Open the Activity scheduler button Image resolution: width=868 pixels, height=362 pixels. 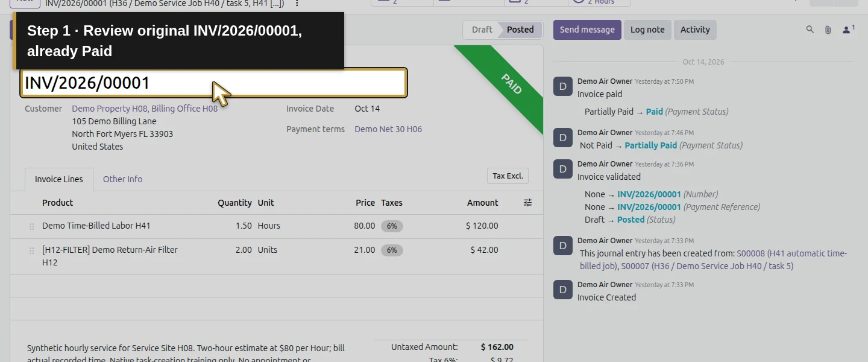coord(695,30)
